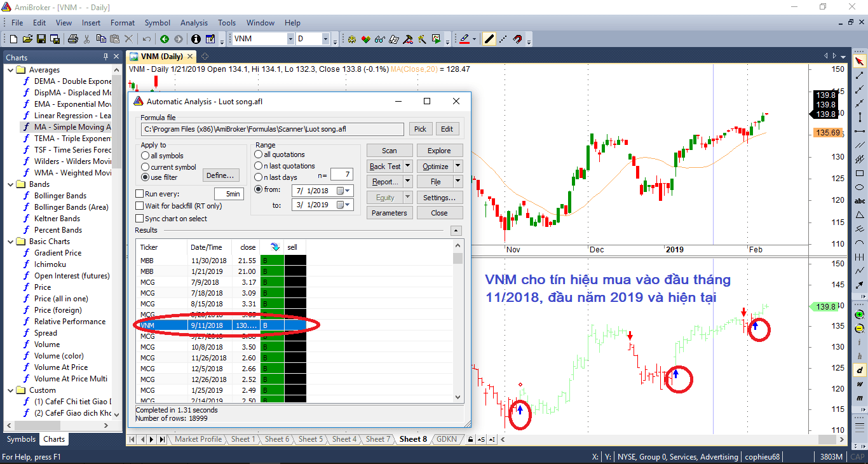Viewport: 868px width, 464px height.
Task: Select the 'use filter' radio button
Action: coord(146,177)
